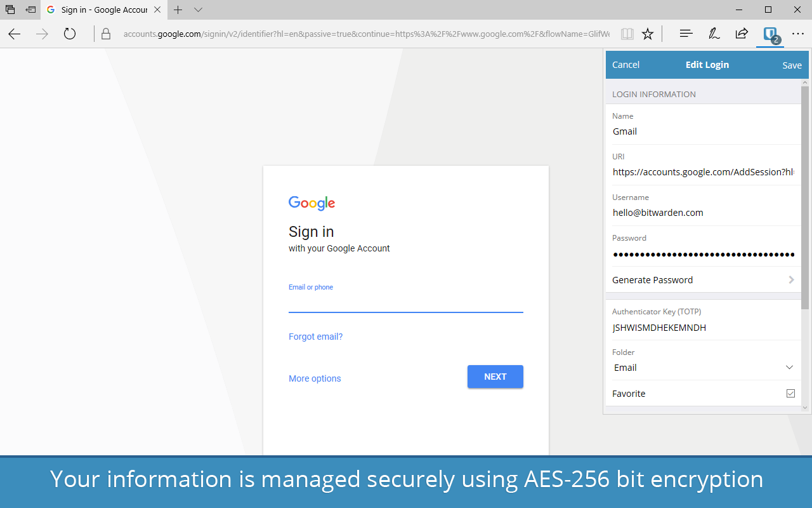View site security via the padlock icon
Viewport: 812px width, 508px height.
(x=105, y=34)
